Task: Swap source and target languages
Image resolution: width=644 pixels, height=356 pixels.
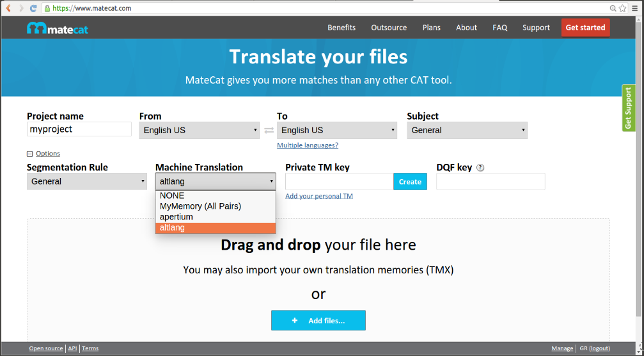Action: coord(269,131)
